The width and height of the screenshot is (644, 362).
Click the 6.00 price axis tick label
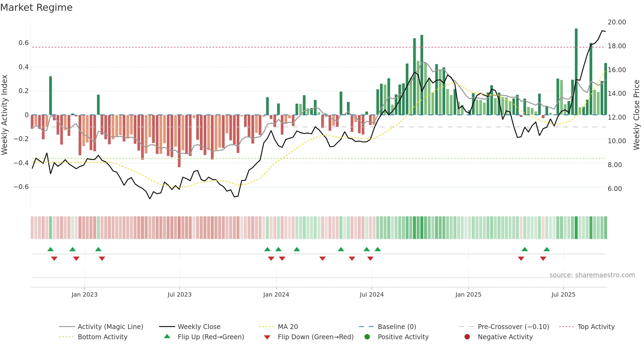pyautogui.click(x=615, y=189)
